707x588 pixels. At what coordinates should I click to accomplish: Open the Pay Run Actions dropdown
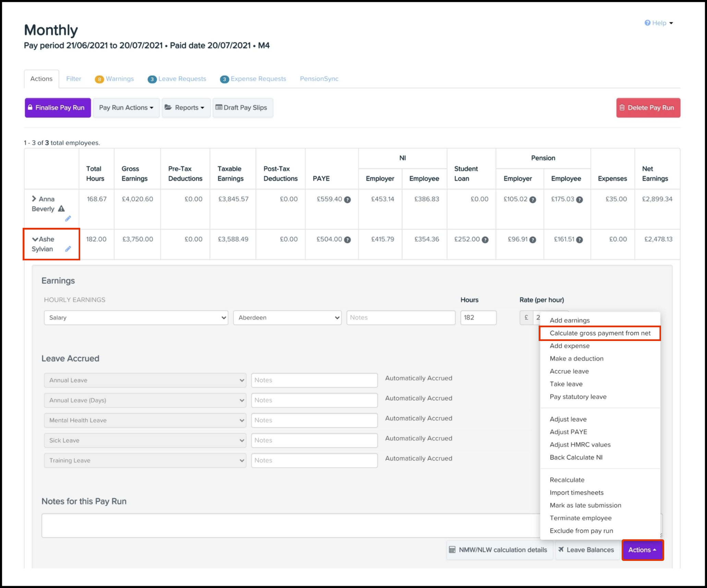pyautogui.click(x=126, y=108)
